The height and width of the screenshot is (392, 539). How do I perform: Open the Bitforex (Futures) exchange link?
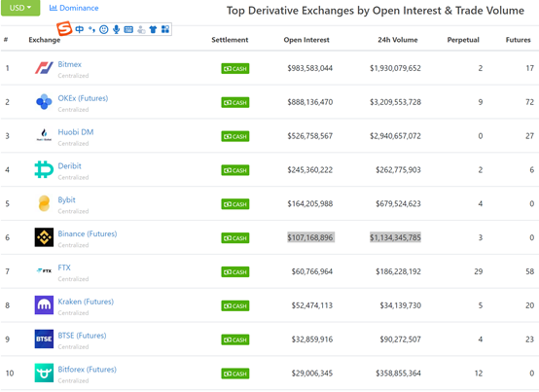(x=87, y=370)
